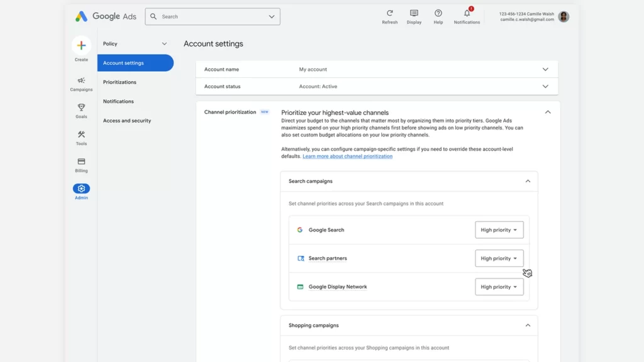This screenshot has height=362, width=644.
Task: Expand the Policy menu chevron
Action: tap(164, 43)
